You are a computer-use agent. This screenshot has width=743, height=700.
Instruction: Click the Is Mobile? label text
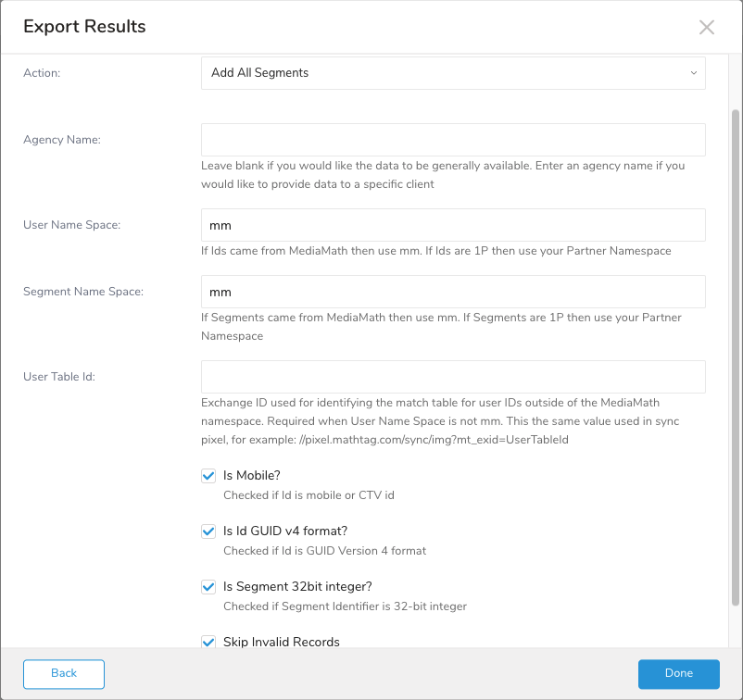(x=252, y=476)
